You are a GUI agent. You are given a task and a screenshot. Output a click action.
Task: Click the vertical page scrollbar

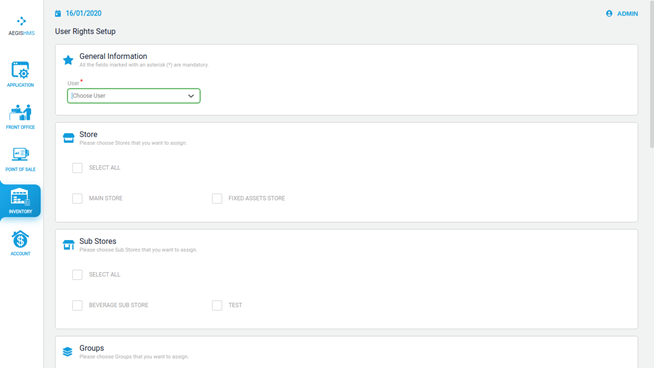click(x=651, y=74)
